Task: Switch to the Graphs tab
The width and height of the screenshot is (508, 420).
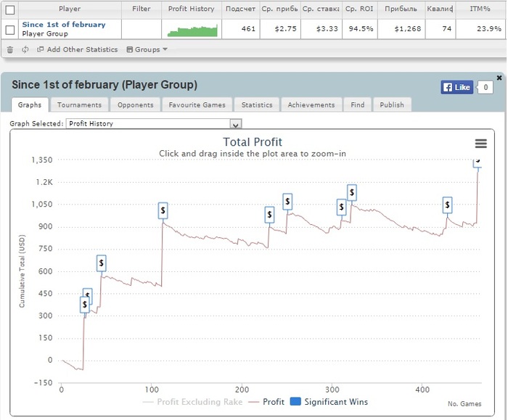Action: (x=30, y=105)
